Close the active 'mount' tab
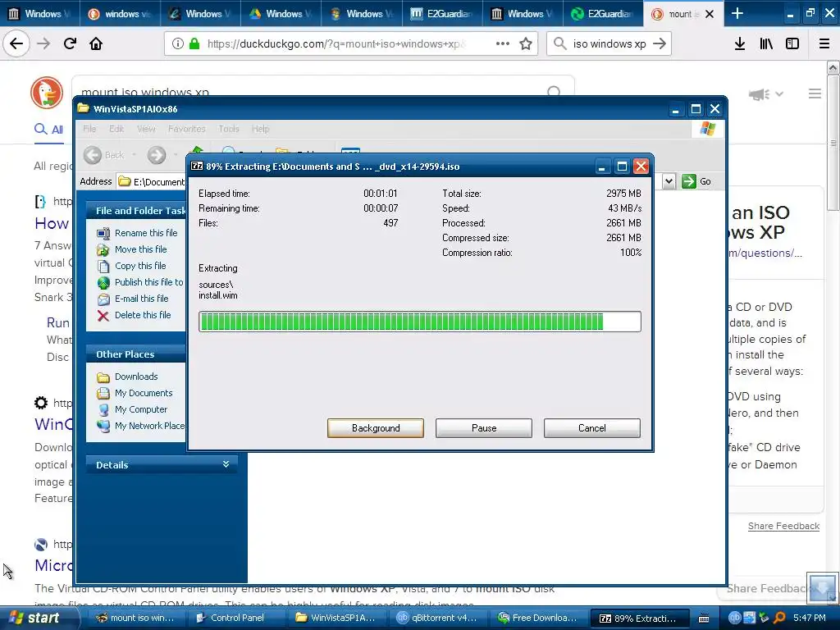This screenshot has height=630, width=840. point(710,14)
